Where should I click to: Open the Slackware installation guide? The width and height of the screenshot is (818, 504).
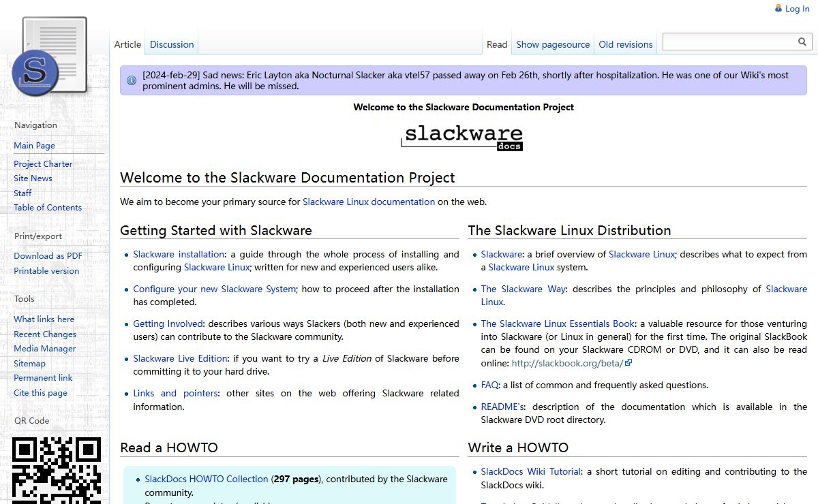(179, 254)
